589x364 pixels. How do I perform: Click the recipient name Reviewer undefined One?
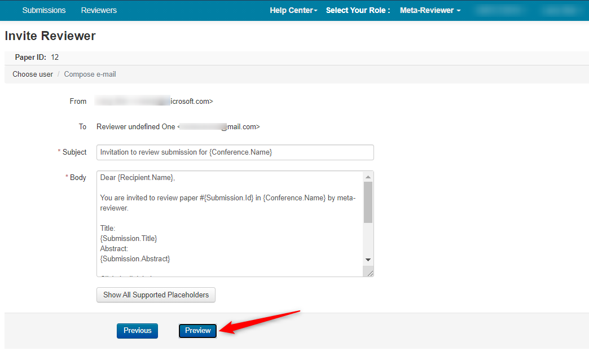(x=135, y=126)
